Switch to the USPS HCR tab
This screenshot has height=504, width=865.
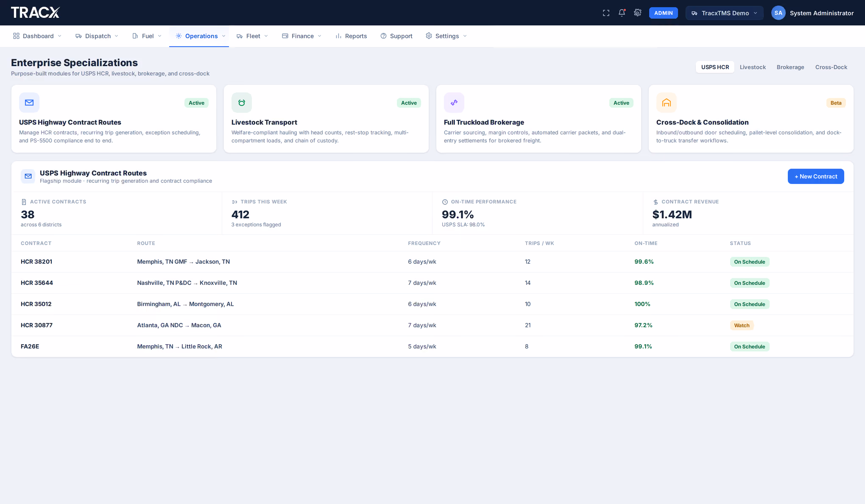coord(715,67)
